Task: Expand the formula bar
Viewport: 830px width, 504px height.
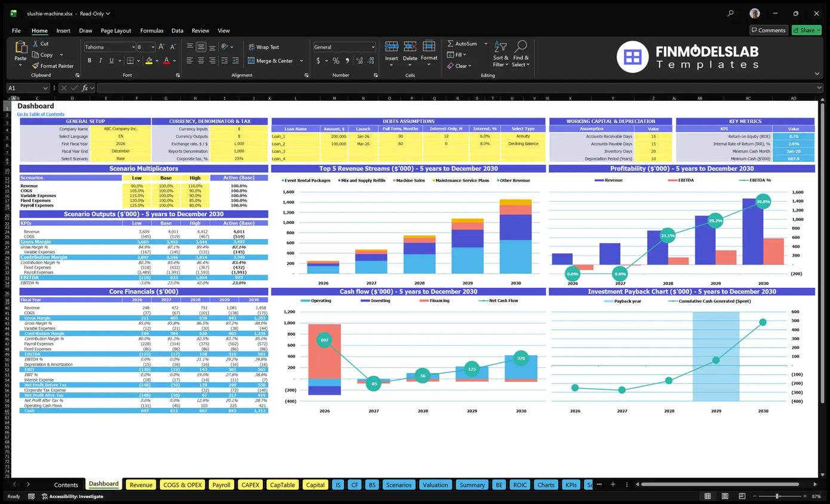Action: tap(819, 88)
